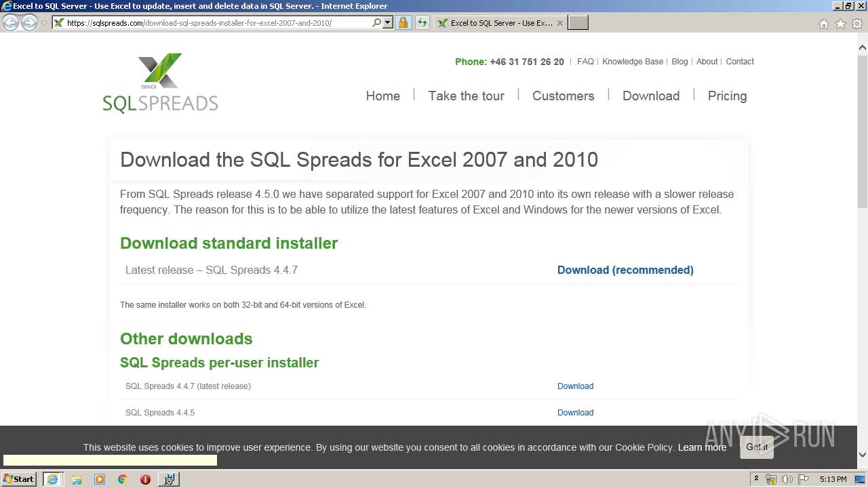Click the 'Download standard installer' heading
Viewport: 868px width, 488px height.
(x=229, y=243)
